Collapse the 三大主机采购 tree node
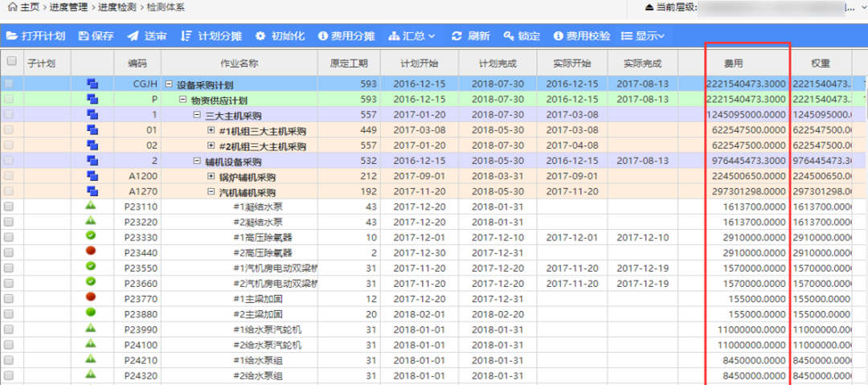The width and height of the screenshot is (868, 385). pyautogui.click(x=197, y=115)
